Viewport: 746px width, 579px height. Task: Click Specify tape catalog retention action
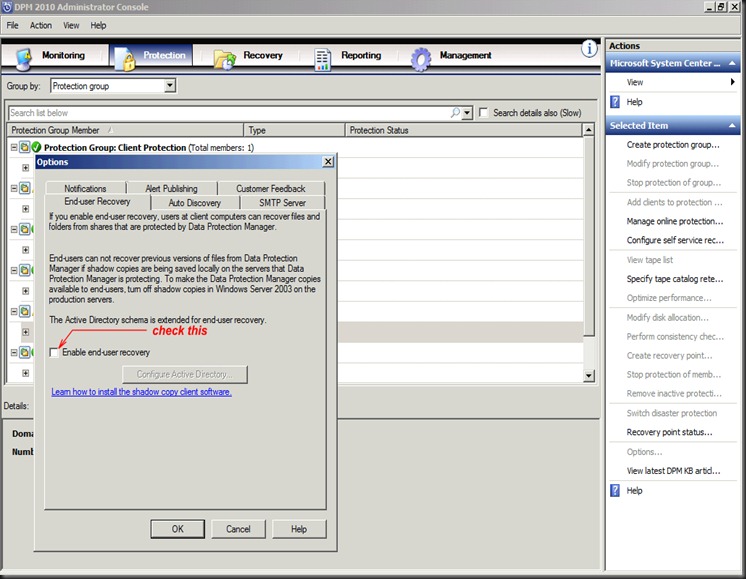(x=675, y=279)
